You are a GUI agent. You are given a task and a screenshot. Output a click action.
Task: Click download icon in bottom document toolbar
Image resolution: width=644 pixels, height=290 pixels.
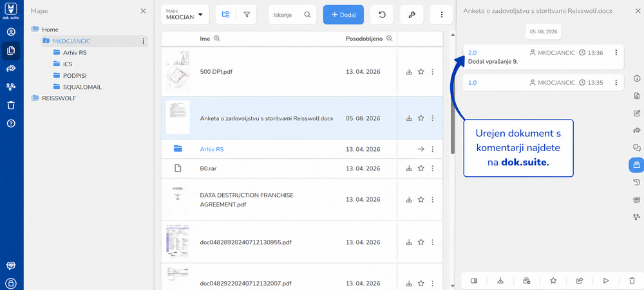500,280
